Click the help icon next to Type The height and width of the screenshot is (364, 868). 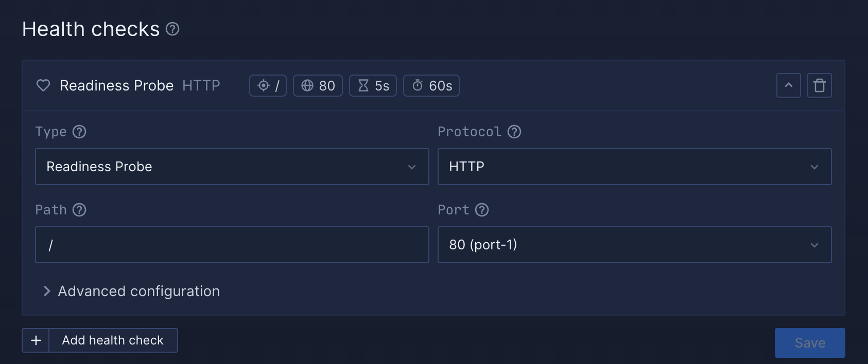pos(79,132)
